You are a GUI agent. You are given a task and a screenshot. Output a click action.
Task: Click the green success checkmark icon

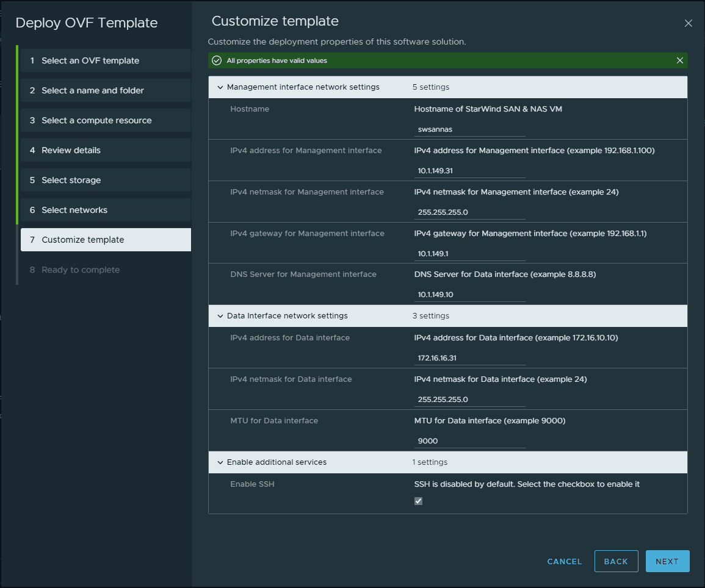[x=216, y=60]
